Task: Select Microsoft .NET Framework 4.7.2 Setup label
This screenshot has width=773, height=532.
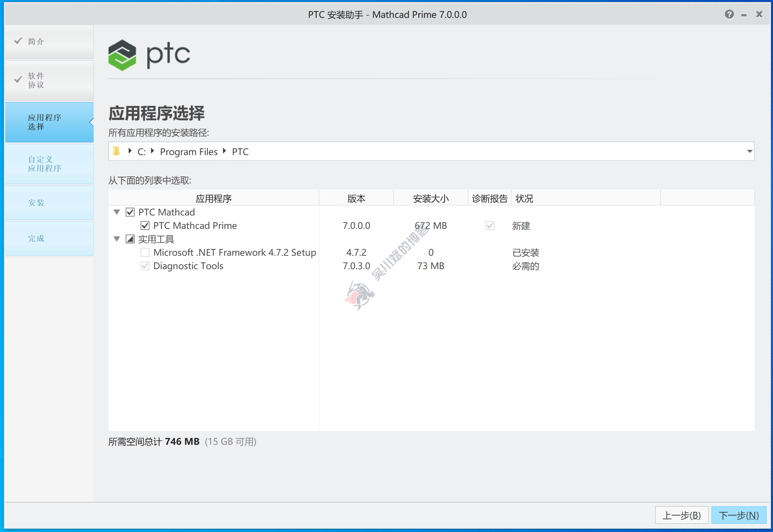Action: [x=235, y=252]
